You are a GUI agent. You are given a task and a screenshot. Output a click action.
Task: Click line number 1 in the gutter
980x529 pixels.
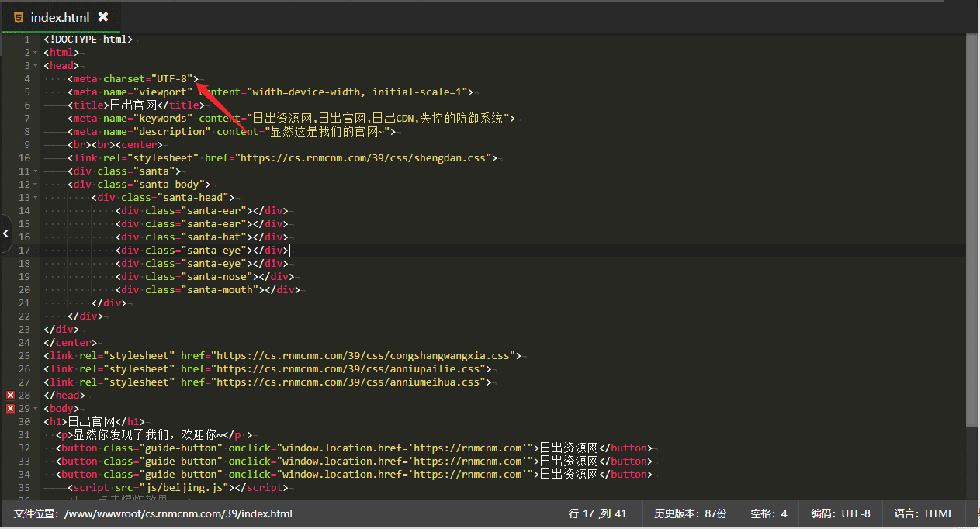(27, 40)
